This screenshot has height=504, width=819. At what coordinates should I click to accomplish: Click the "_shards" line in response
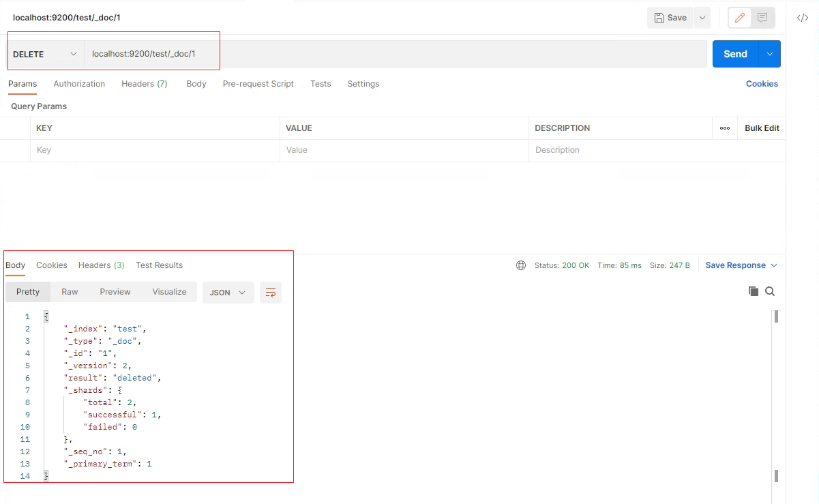(93, 390)
